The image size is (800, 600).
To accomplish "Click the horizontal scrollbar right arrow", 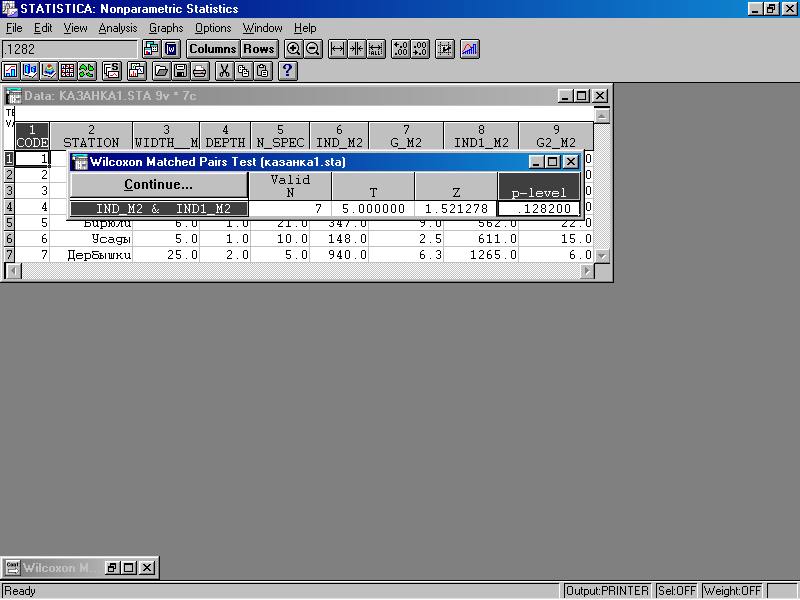I will 587,271.
